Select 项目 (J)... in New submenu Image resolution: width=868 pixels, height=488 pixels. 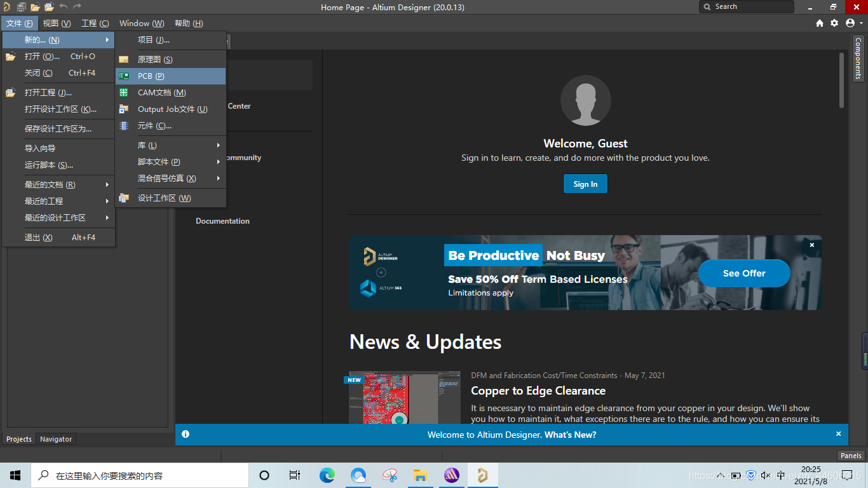pos(170,40)
